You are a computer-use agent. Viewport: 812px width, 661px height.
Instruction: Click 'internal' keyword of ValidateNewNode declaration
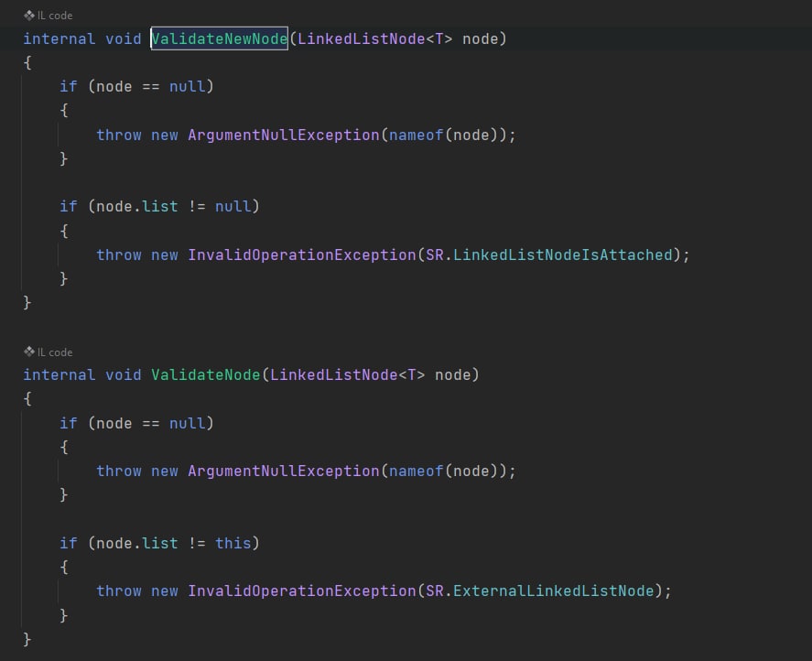(x=60, y=38)
